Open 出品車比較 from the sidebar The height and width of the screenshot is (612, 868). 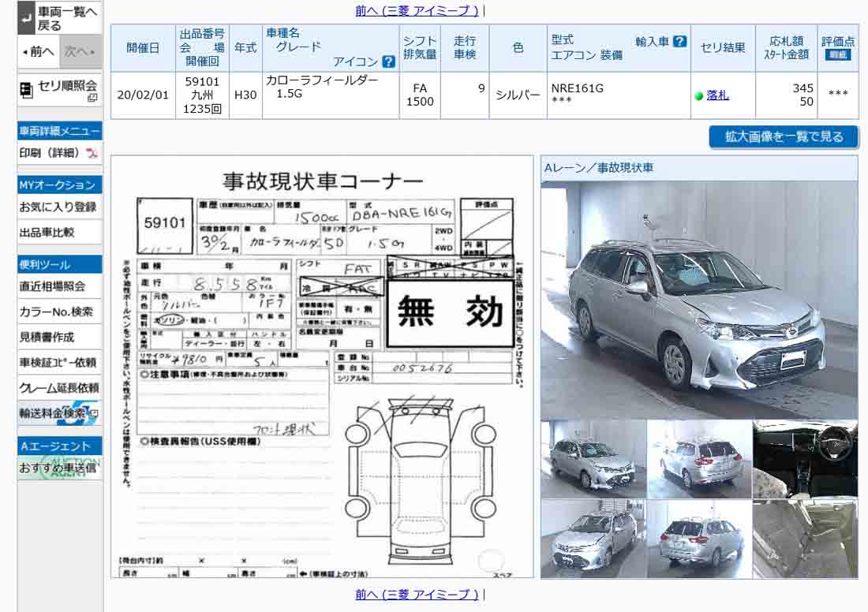click(x=60, y=233)
